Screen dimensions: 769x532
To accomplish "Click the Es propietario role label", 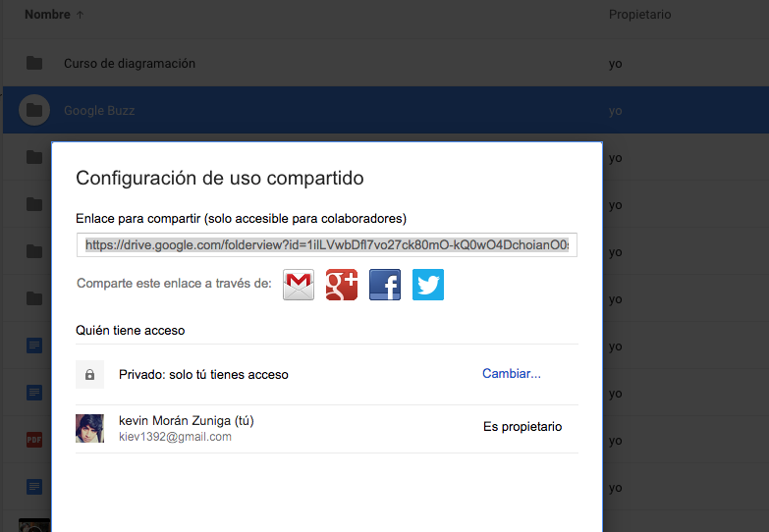I will [x=522, y=427].
